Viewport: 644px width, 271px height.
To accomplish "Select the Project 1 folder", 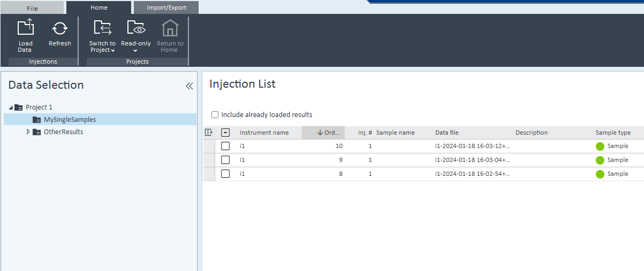I will coord(39,107).
